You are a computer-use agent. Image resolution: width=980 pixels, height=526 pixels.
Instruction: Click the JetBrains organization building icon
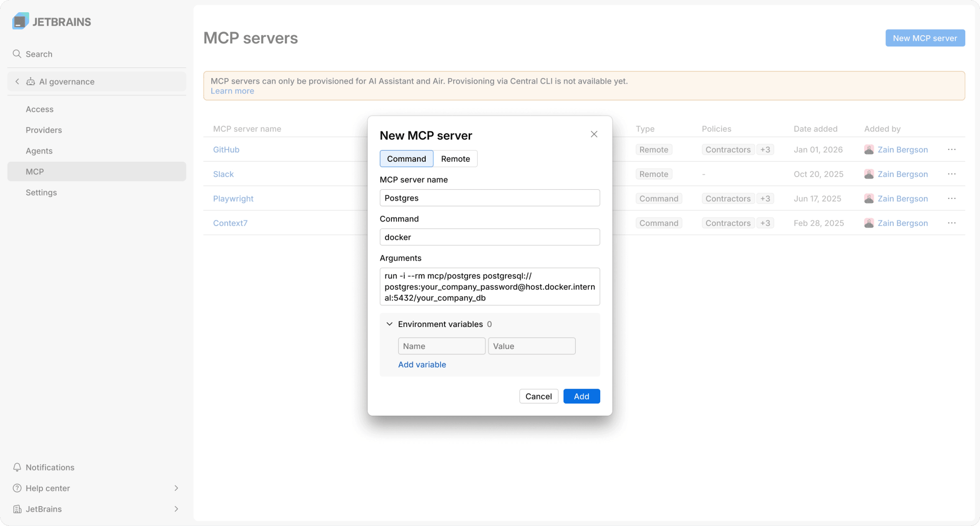tap(17, 509)
